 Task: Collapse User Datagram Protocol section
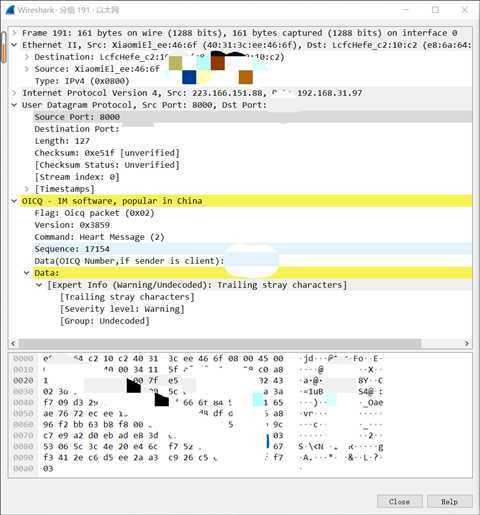click(x=15, y=105)
